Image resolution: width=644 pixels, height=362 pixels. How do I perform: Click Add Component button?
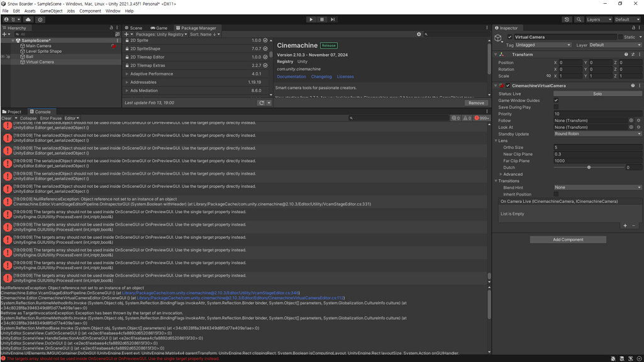pyautogui.click(x=568, y=239)
